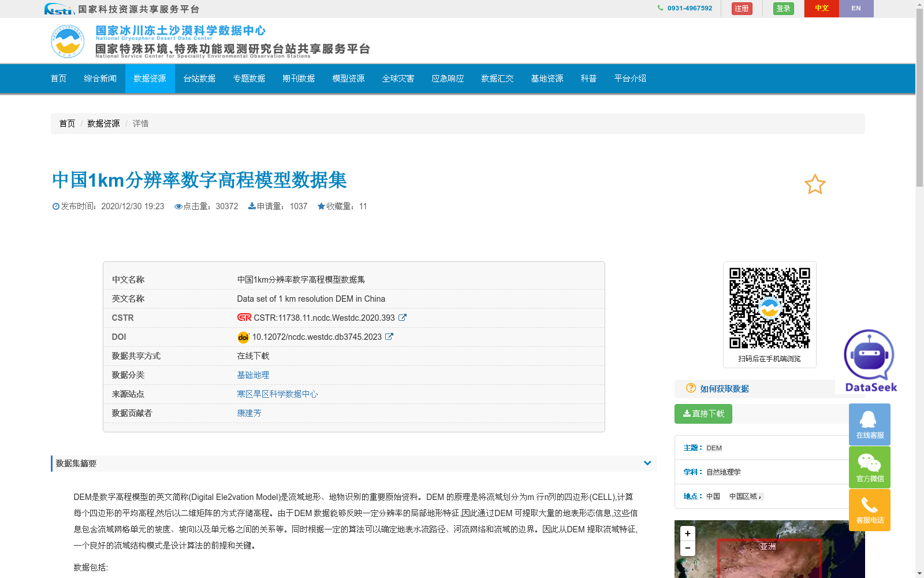Open the 综合新闻 navigation tab
Viewport: 924px width, 578px height.
click(x=100, y=79)
